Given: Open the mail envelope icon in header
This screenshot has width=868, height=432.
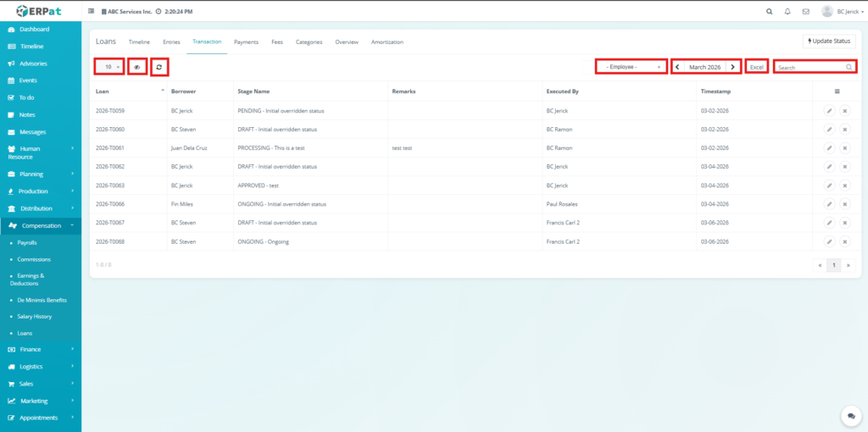Looking at the screenshot, I should coord(805,12).
